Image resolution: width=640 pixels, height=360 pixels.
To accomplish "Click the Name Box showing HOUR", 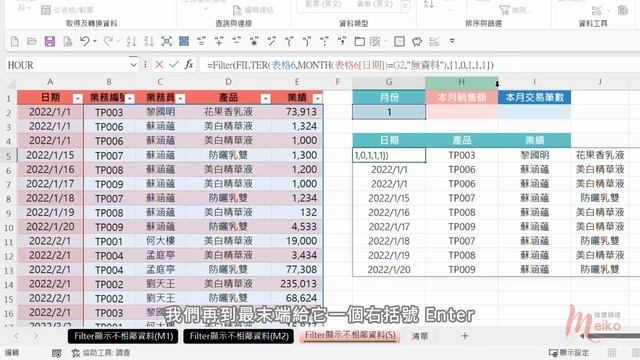I will (x=67, y=64).
